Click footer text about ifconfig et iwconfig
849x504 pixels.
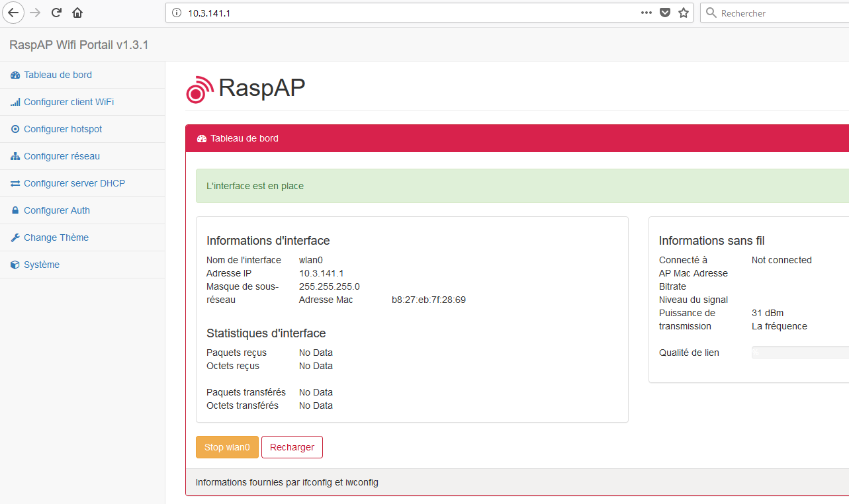[287, 482]
